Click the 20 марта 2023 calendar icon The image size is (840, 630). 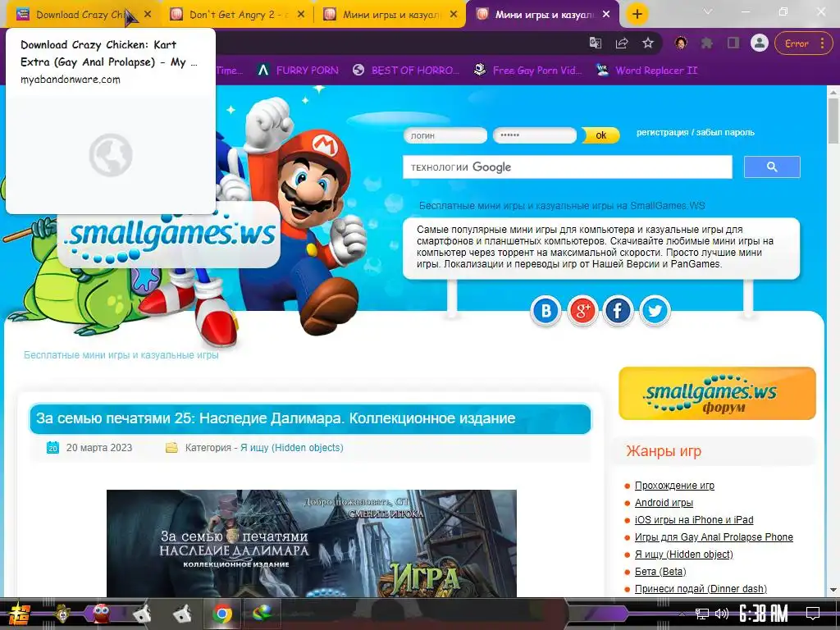(x=52, y=447)
